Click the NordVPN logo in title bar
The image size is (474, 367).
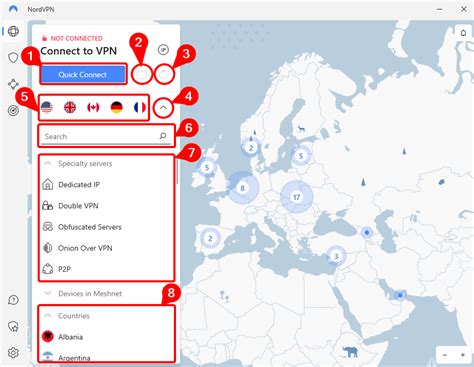point(13,9)
